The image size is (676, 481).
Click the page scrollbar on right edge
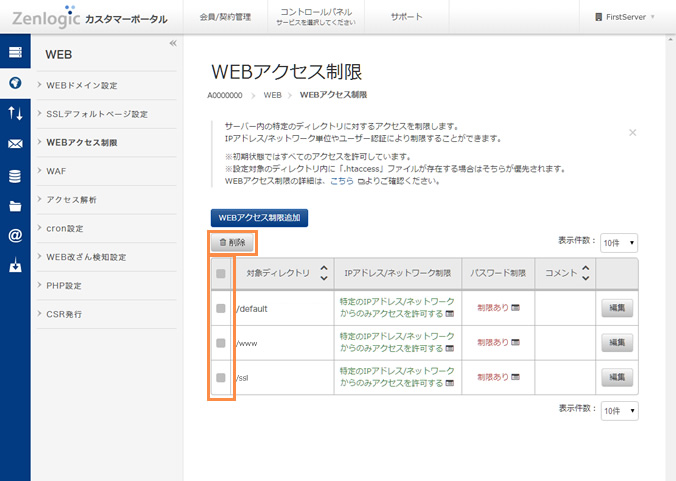[670, 258]
